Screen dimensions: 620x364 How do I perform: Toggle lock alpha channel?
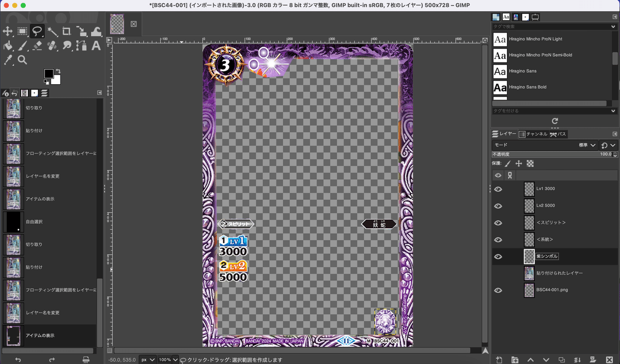pos(530,164)
